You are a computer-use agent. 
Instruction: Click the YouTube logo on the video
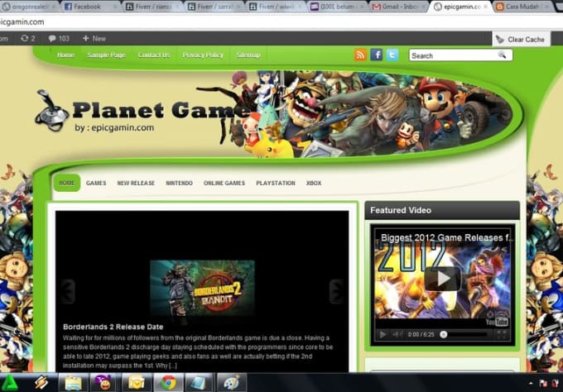[497, 321]
